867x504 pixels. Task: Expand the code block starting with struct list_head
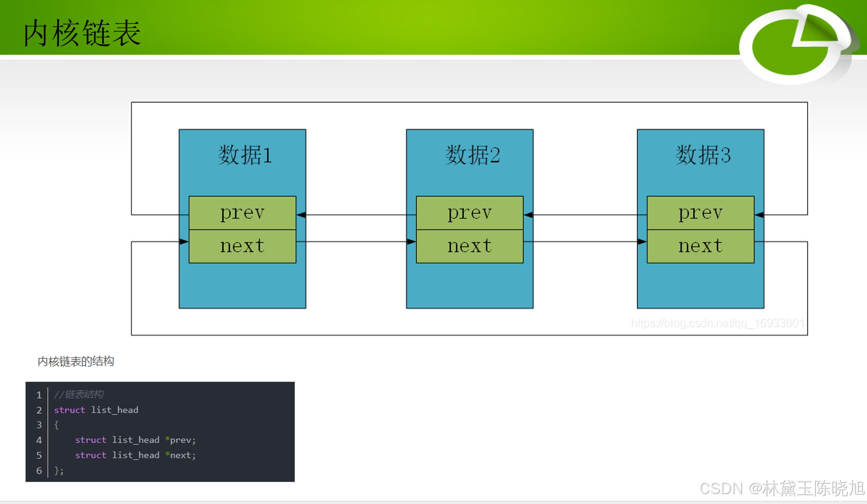pos(95,410)
